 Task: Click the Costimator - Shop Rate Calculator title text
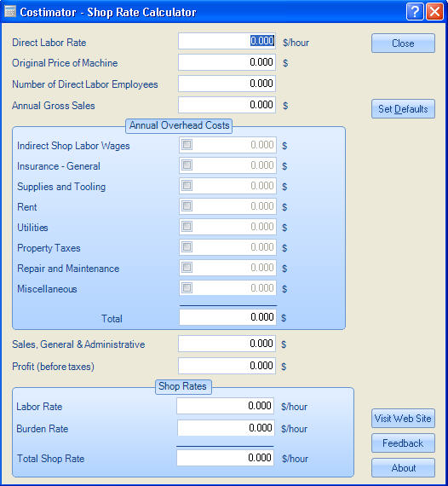pos(108,12)
